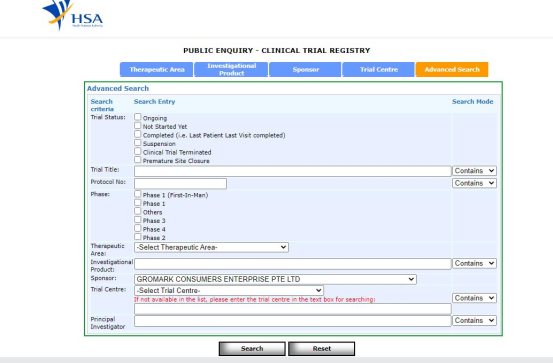Tick the Ongoing trial status checkbox
This screenshot has height=363, width=553.
point(138,117)
